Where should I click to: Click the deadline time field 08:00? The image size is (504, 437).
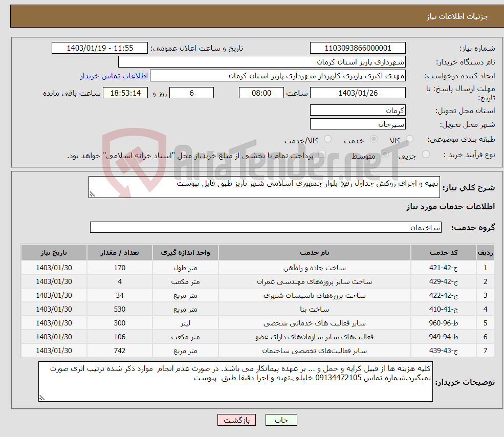tap(261, 93)
